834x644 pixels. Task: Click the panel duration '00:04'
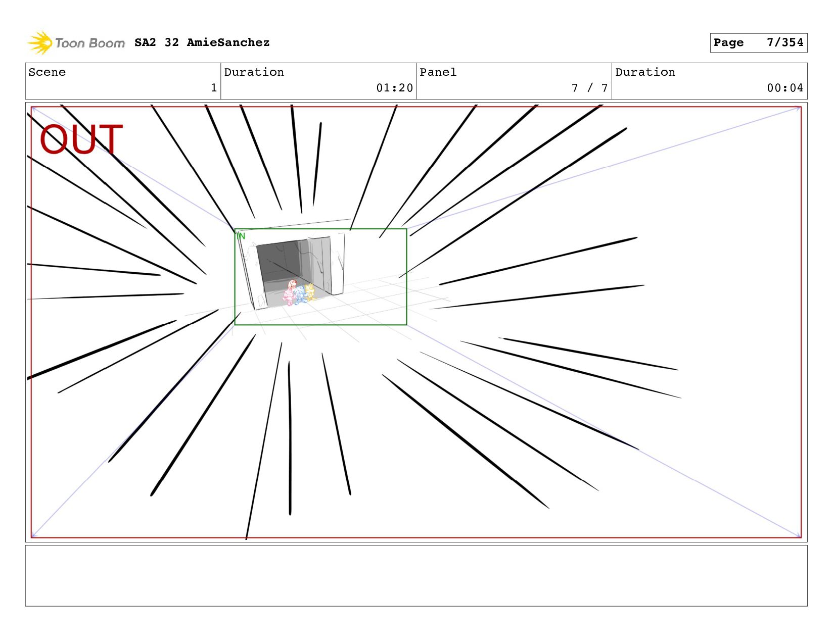coord(785,88)
